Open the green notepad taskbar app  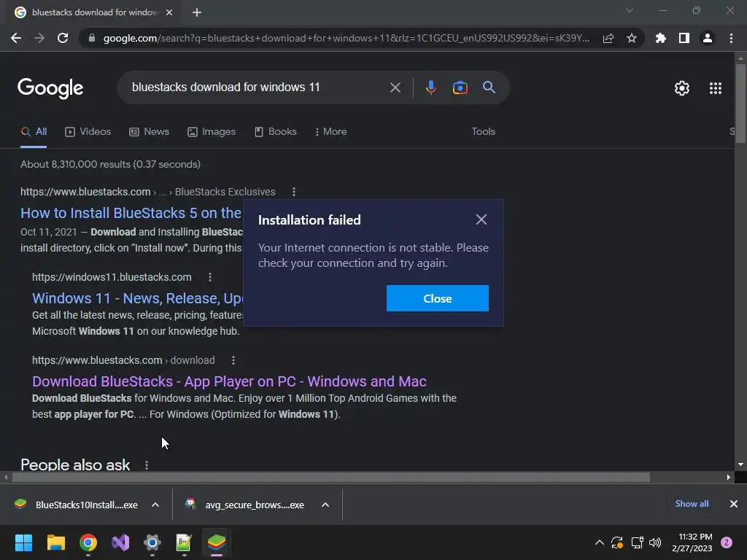184,542
